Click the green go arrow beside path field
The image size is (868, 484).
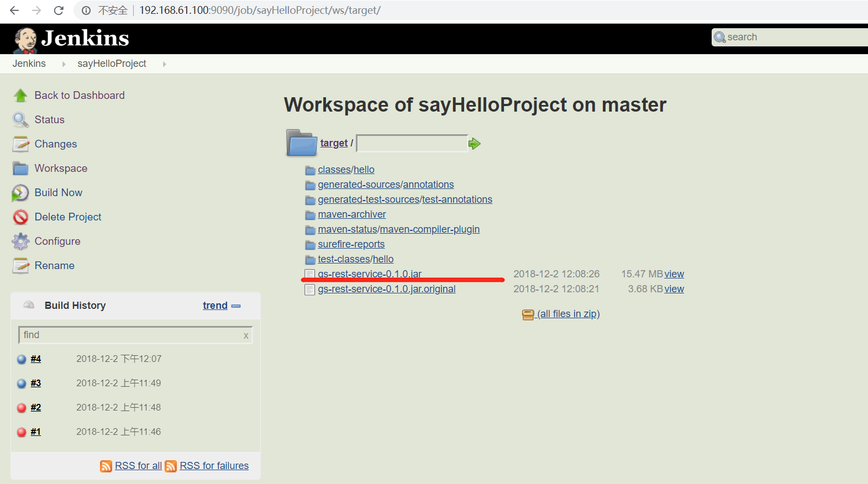[475, 144]
